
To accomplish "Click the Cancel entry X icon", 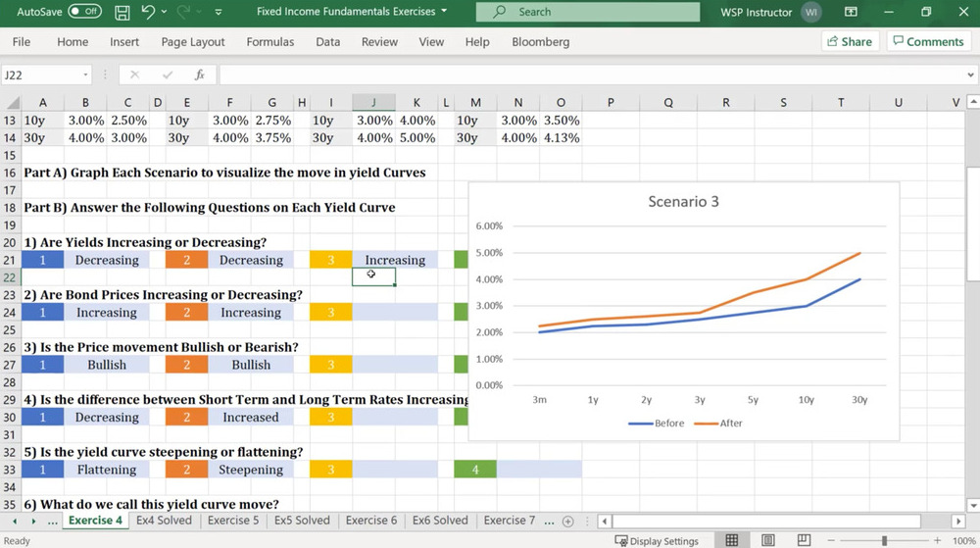I will (134, 75).
